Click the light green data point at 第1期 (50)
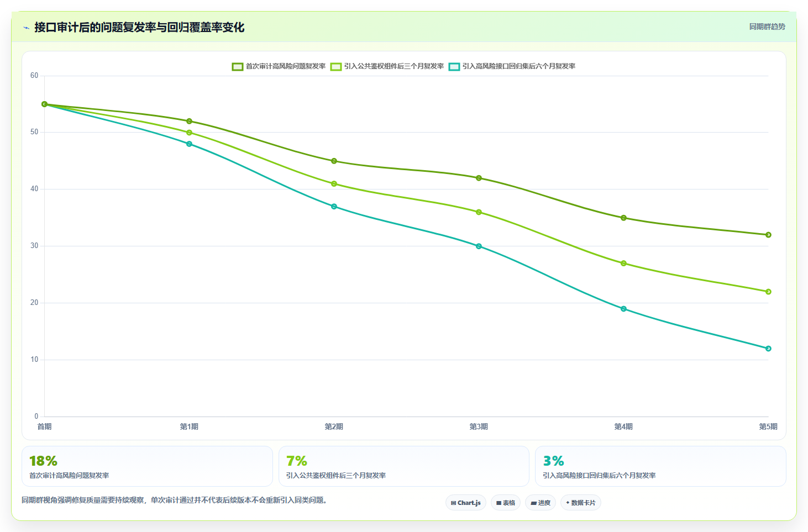Image resolution: width=808 pixels, height=532 pixels. pos(189,133)
